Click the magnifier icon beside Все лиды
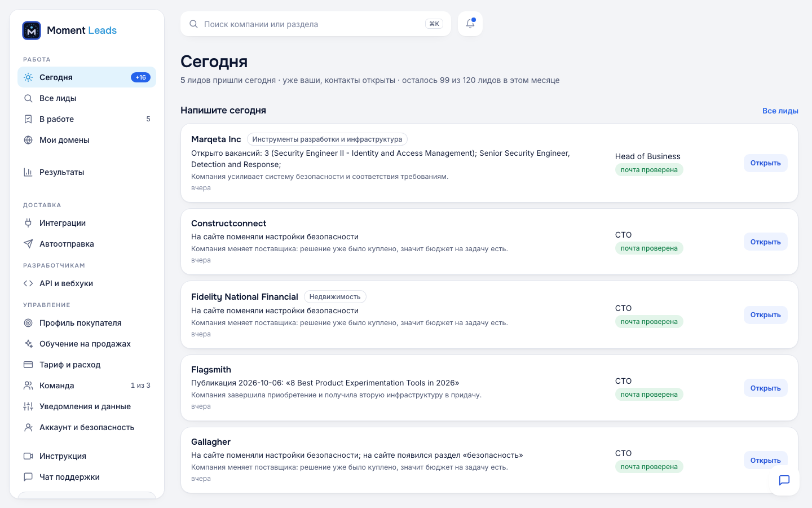Viewport: 812px width, 508px height. pyautogui.click(x=28, y=98)
